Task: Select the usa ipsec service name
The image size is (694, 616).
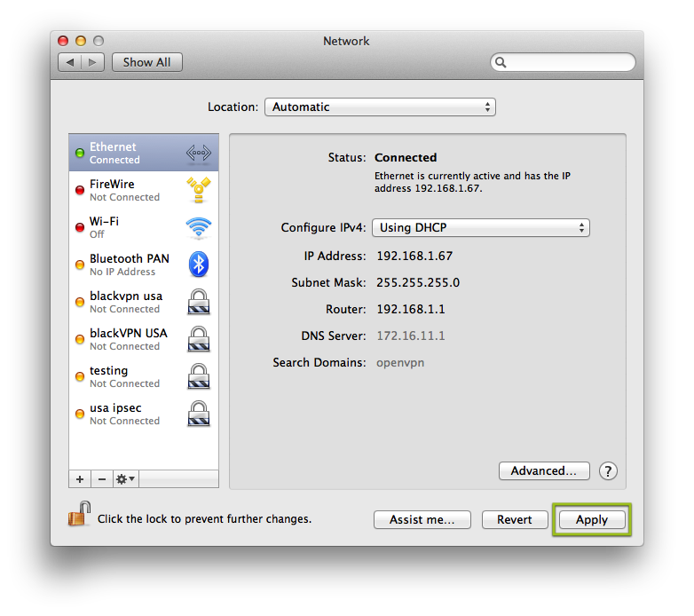Action: [x=116, y=408]
